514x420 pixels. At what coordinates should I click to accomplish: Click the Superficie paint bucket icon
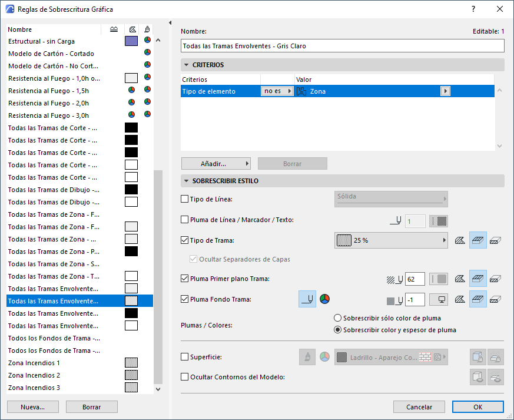[307, 357]
